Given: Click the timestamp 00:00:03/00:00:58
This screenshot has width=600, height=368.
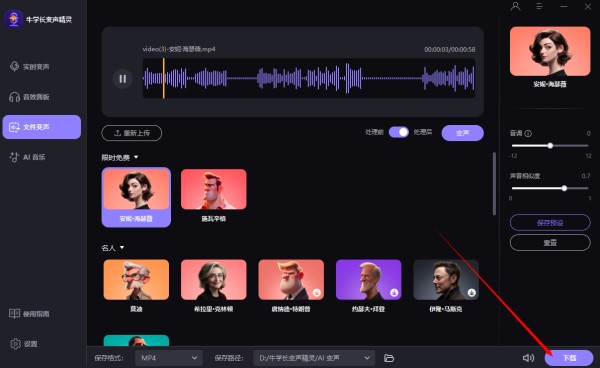Looking at the screenshot, I should pyautogui.click(x=450, y=49).
